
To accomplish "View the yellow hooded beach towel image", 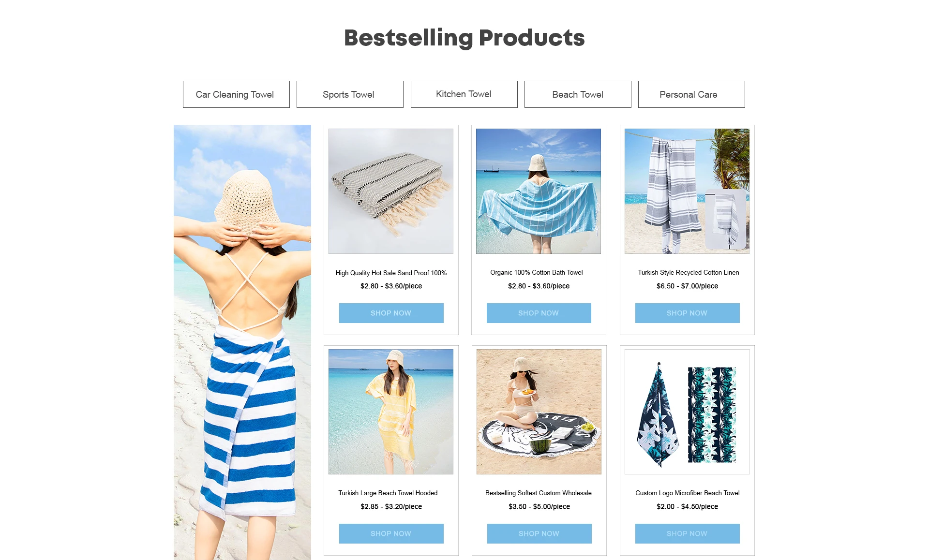I will [391, 412].
